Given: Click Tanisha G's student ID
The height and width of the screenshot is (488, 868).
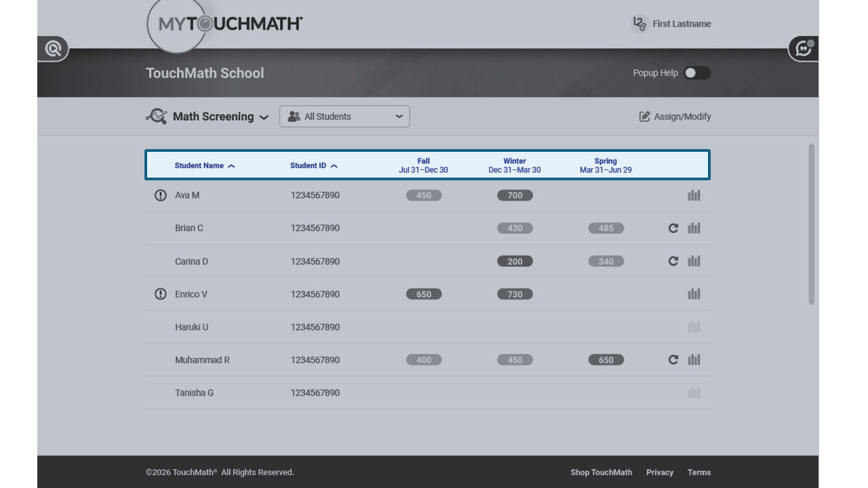Looking at the screenshot, I should coord(315,393).
